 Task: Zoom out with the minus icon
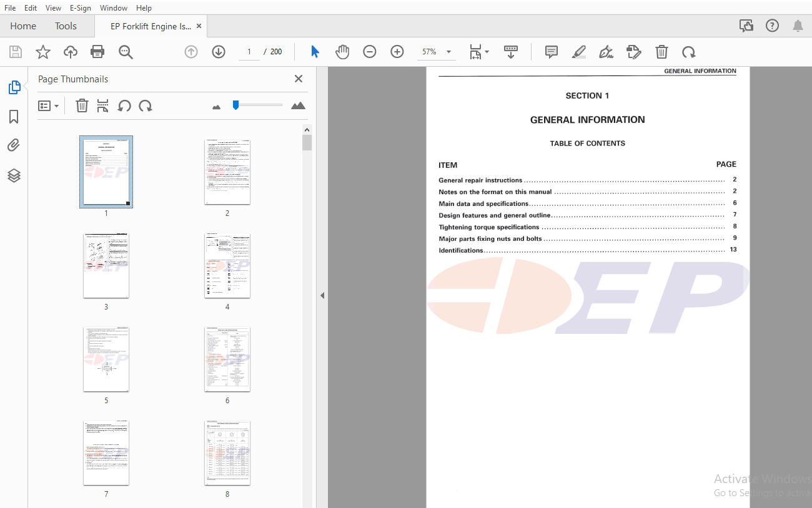tap(370, 52)
